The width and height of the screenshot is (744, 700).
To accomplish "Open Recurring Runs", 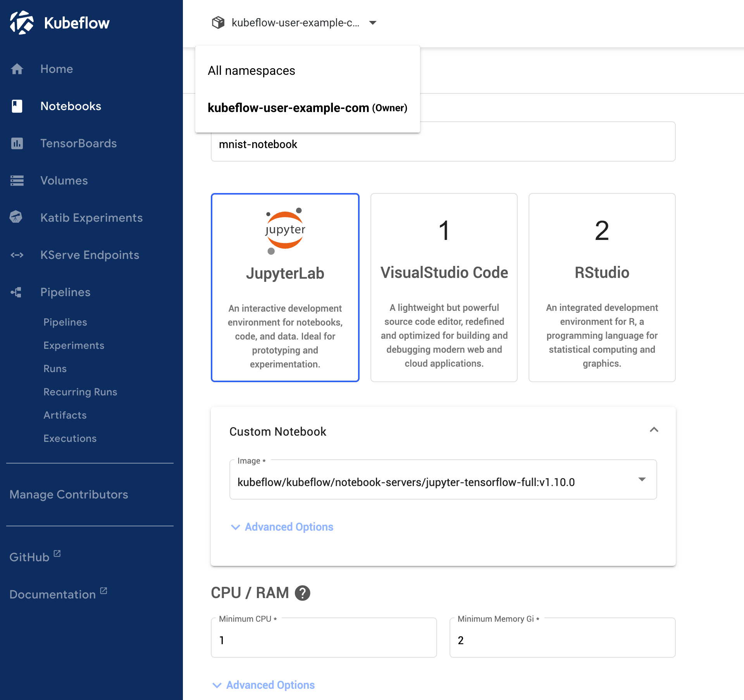I will pos(80,392).
